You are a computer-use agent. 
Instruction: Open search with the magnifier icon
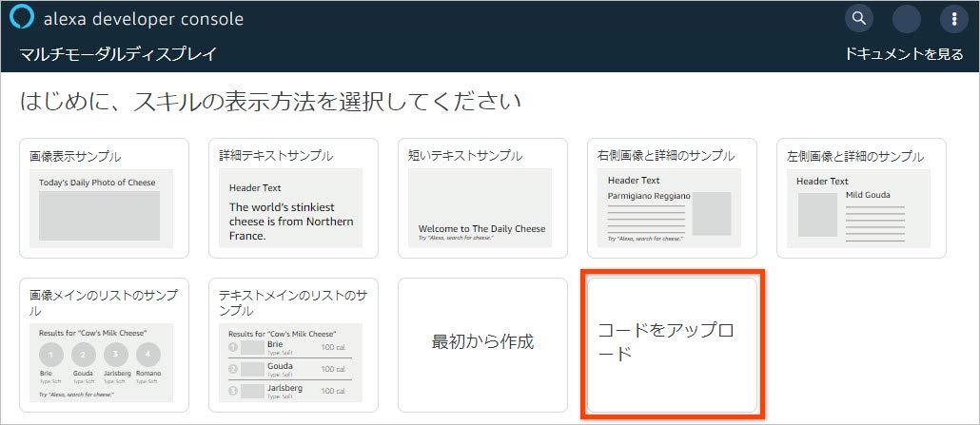pos(859,18)
